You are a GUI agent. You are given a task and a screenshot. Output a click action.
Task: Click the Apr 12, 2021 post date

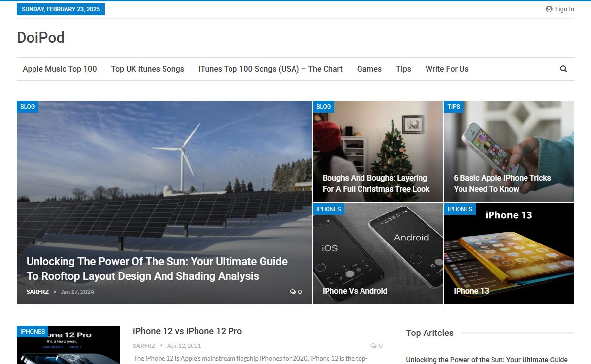[x=184, y=346]
